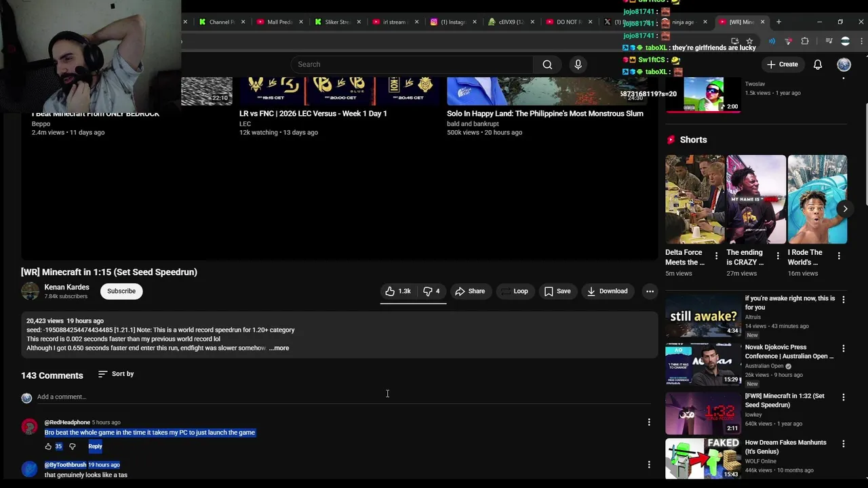The width and height of the screenshot is (868, 488).
Task: Like RedHeadphone's comment
Action: pos(48,446)
